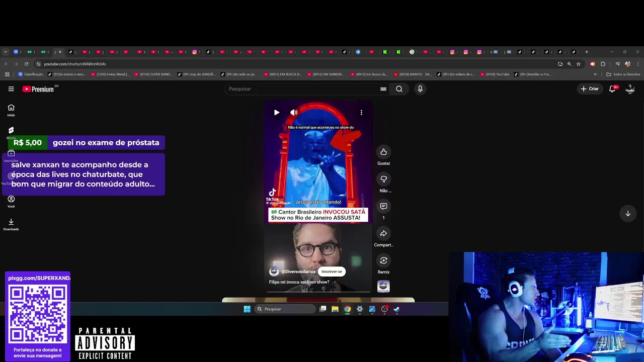This screenshot has width=644, height=362.
Task: Play the paused Short video
Action: point(277,113)
